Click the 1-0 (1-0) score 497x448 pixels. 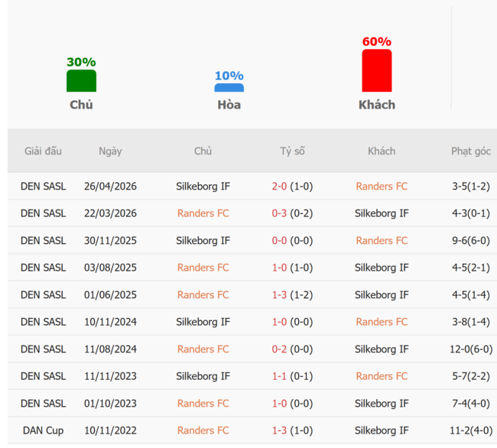(x=292, y=268)
